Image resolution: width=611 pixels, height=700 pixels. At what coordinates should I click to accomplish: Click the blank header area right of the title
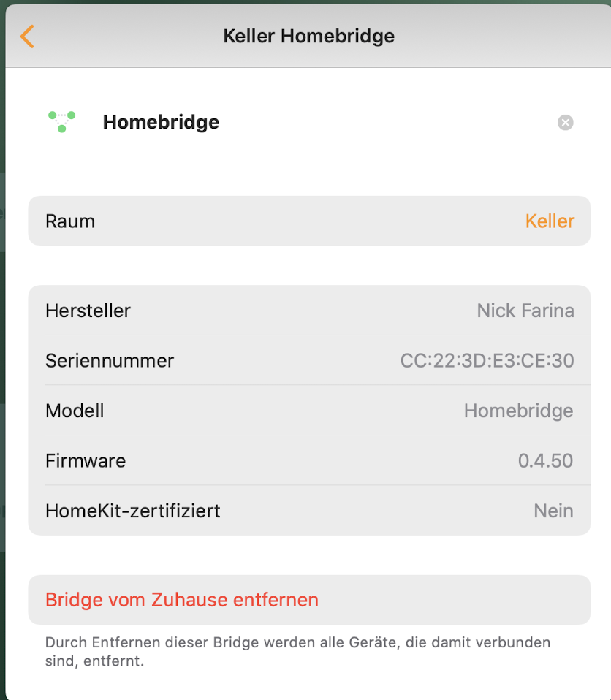504,36
